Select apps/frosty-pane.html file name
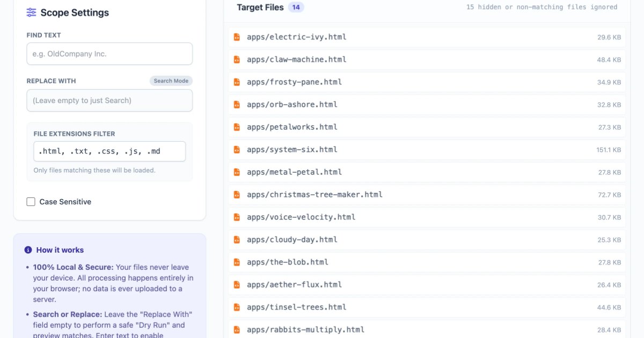The height and width of the screenshot is (338, 644). click(x=294, y=82)
